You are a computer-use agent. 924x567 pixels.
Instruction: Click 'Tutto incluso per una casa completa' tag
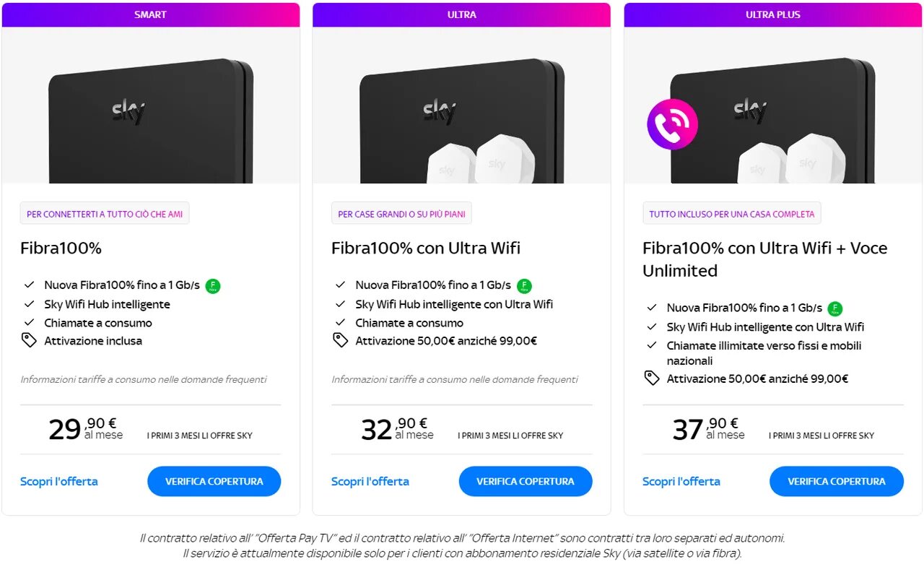point(732,214)
